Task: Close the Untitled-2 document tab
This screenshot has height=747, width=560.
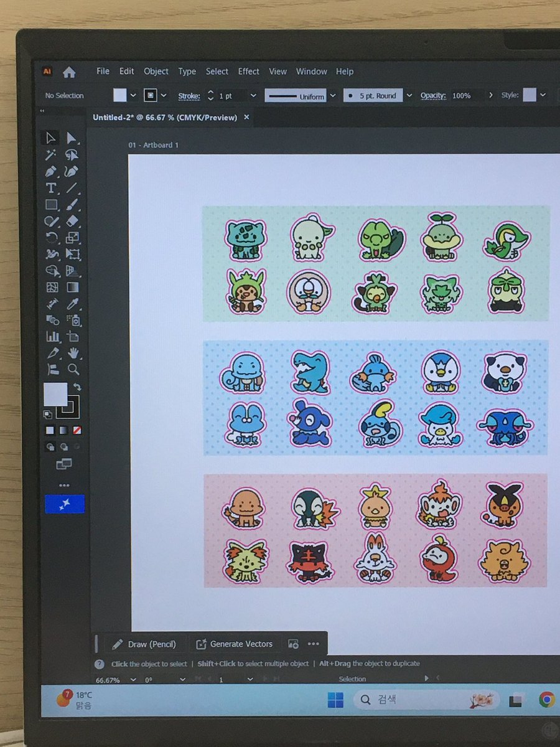Action: [247, 117]
